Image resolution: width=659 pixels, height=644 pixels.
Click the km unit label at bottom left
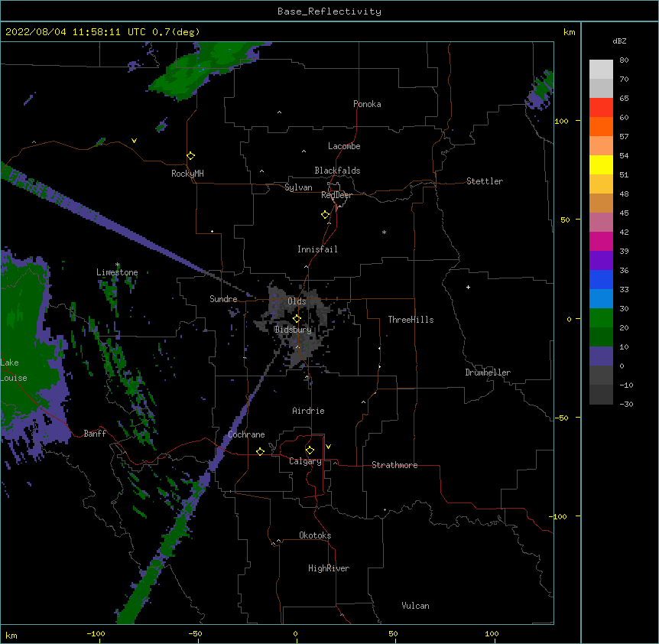pyautogui.click(x=11, y=635)
